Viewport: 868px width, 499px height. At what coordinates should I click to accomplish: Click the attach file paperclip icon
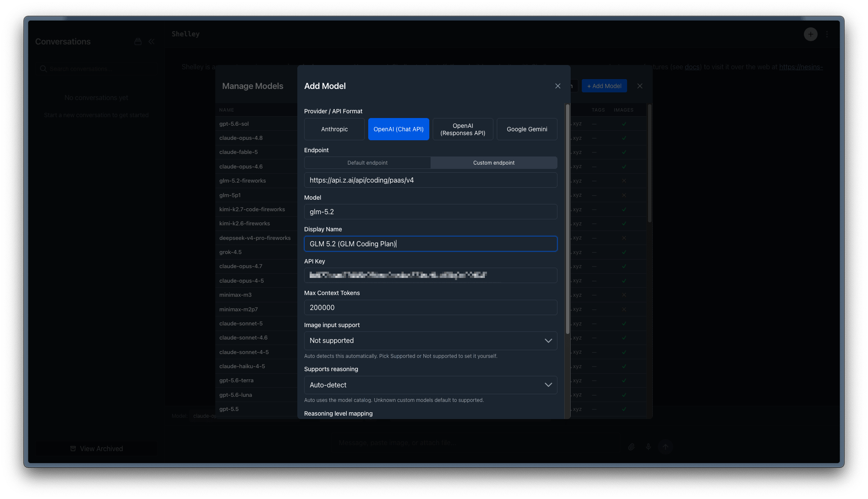pos(631,447)
